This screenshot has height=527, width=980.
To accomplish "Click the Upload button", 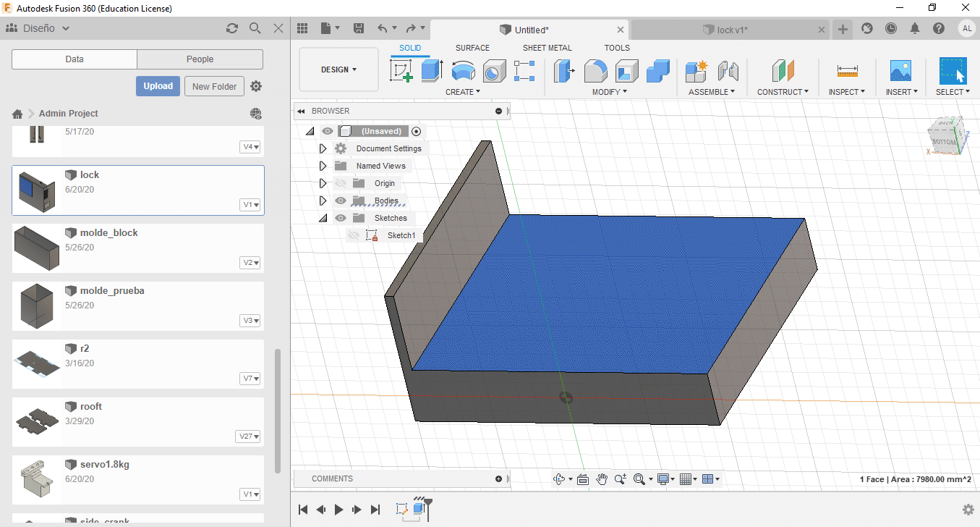I will pos(158,86).
